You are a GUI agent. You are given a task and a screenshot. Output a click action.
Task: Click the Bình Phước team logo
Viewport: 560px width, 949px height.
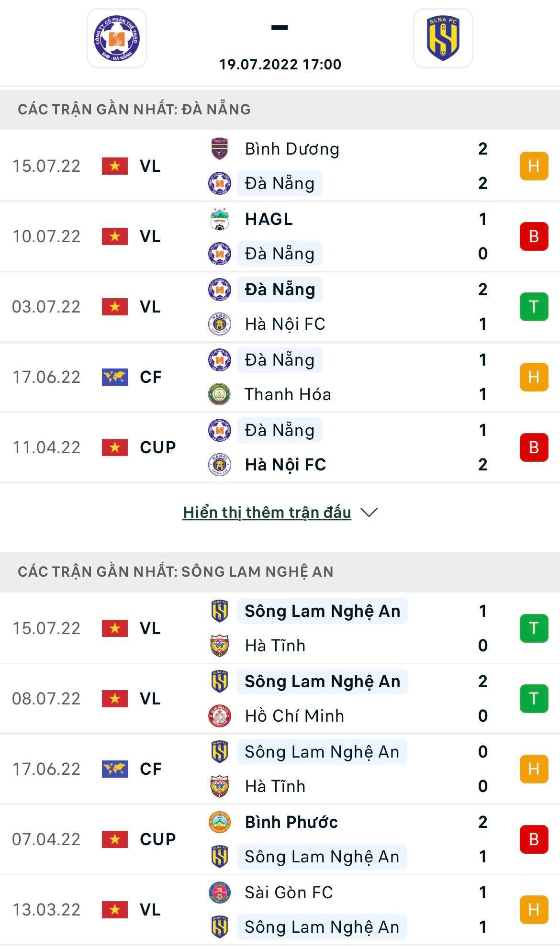(x=220, y=822)
